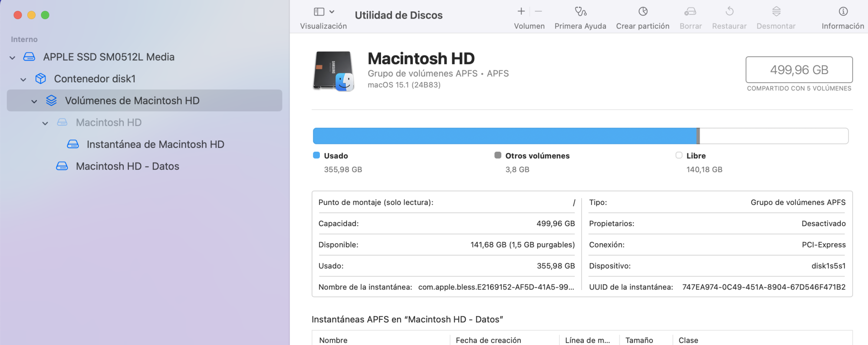Click the '140,18 GB' Libre value

[704, 169]
